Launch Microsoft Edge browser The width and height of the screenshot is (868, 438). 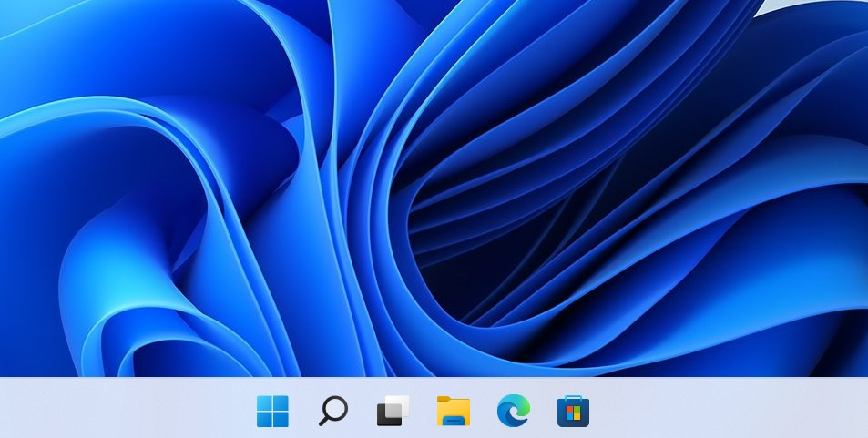513,411
